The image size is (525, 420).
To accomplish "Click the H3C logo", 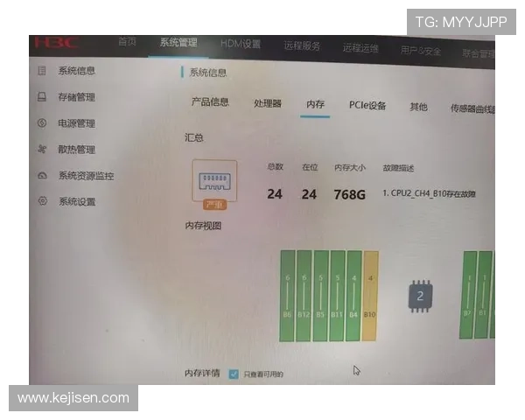I will point(56,43).
